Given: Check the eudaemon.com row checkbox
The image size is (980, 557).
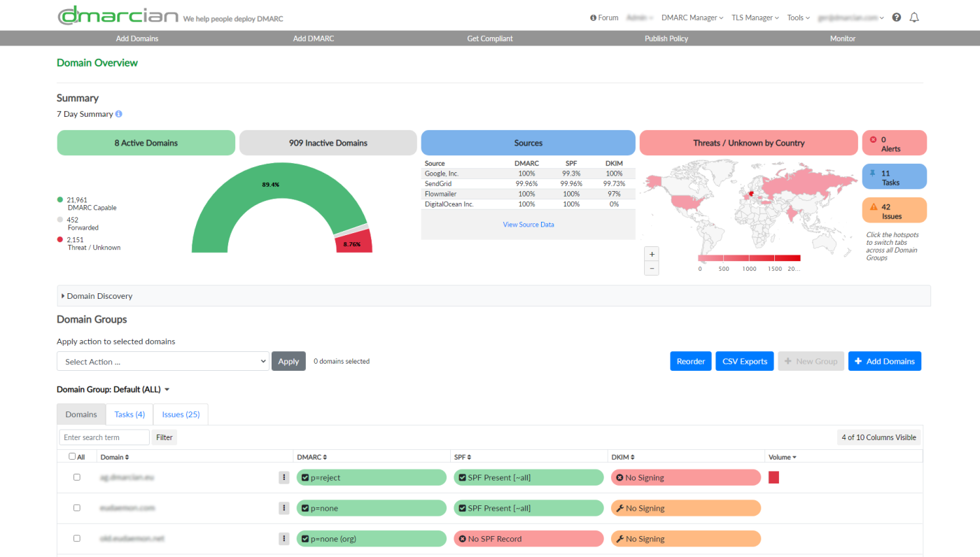Looking at the screenshot, I should (77, 508).
